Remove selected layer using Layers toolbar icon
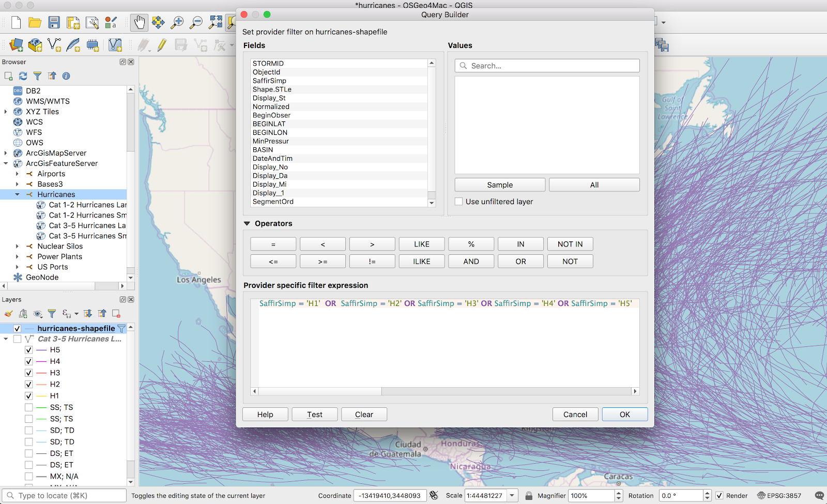The image size is (827, 504). click(116, 314)
